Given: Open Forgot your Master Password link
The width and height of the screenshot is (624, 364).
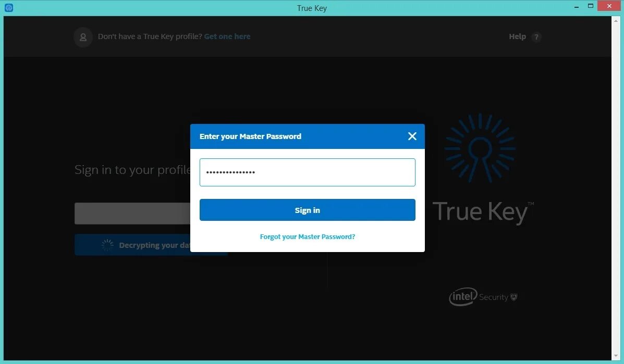Looking at the screenshot, I should tap(307, 236).
